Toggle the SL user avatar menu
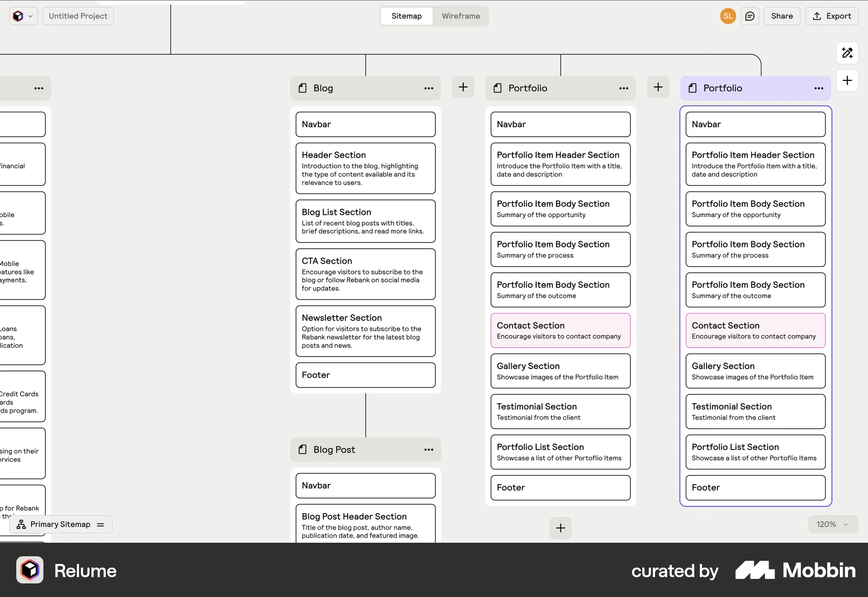 click(727, 16)
